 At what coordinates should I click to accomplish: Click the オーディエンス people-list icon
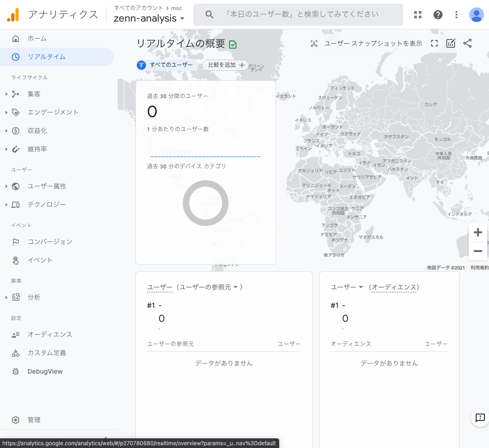[16, 335]
